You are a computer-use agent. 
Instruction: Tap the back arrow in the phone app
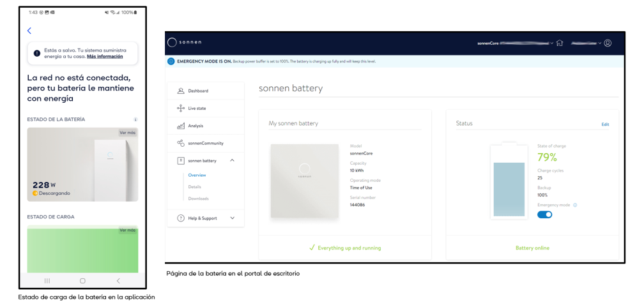29,31
